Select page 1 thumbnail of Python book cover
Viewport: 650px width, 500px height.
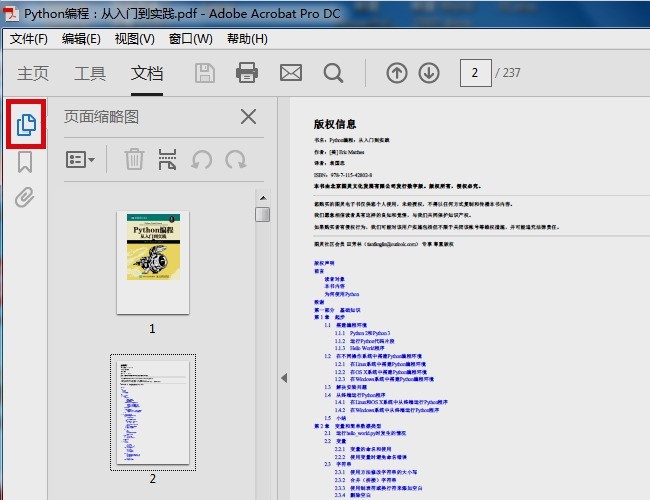coord(153,262)
